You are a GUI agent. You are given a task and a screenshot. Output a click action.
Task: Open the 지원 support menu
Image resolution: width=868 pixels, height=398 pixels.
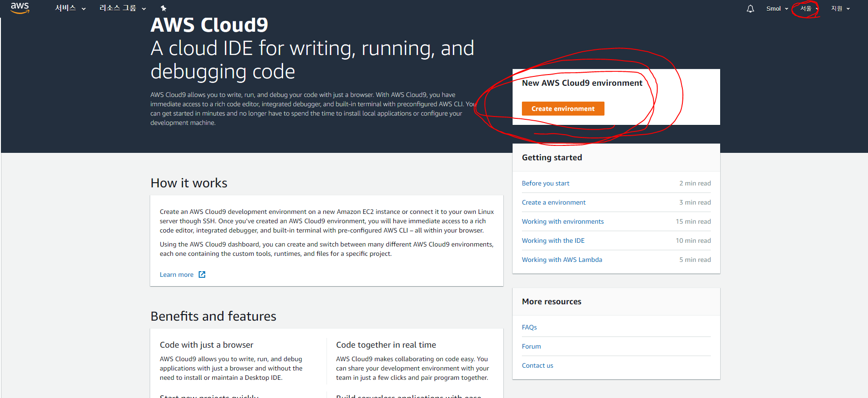(x=840, y=8)
